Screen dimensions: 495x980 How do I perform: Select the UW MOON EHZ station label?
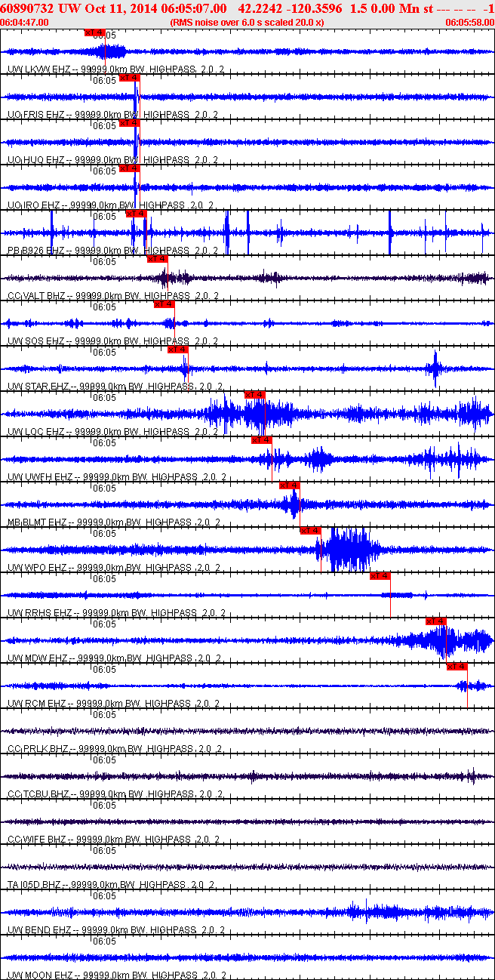click(x=115, y=975)
